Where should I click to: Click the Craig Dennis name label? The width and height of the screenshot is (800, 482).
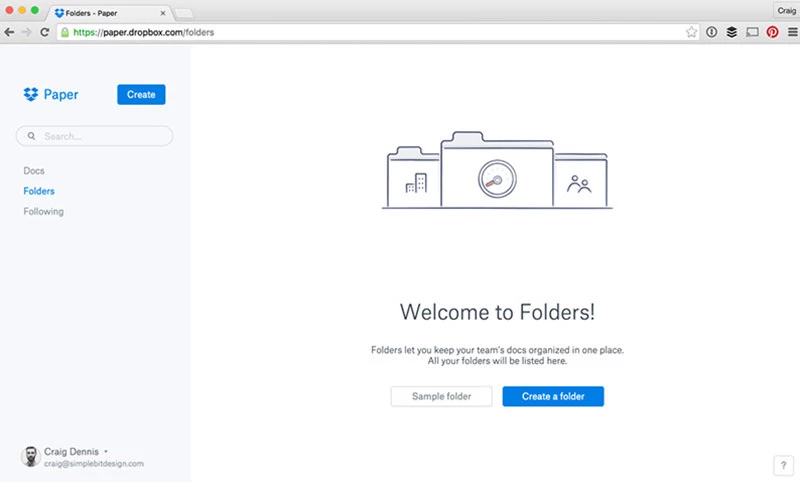point(71,451)
